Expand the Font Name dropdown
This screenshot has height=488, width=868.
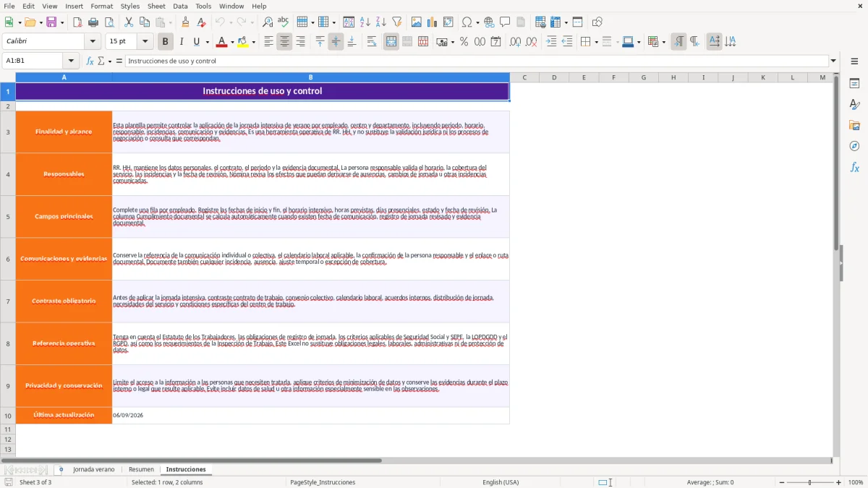[x=94, y=42]
